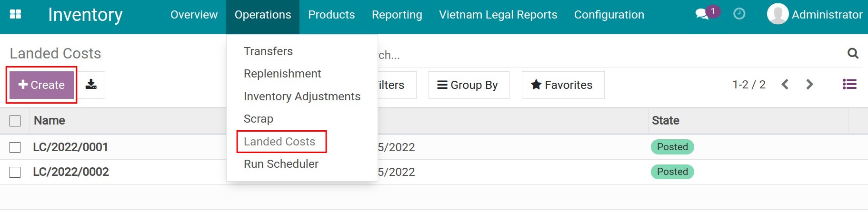Open the LC/2022/0001 record
Image resolution: width=868 pixels, height=212 pixels.
pos(70,147)
